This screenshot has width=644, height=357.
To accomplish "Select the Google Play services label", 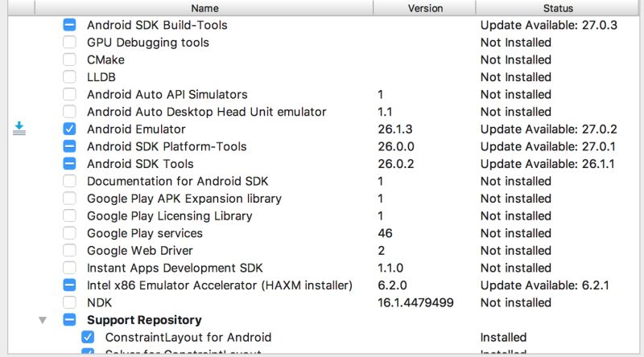I will 145,233.
